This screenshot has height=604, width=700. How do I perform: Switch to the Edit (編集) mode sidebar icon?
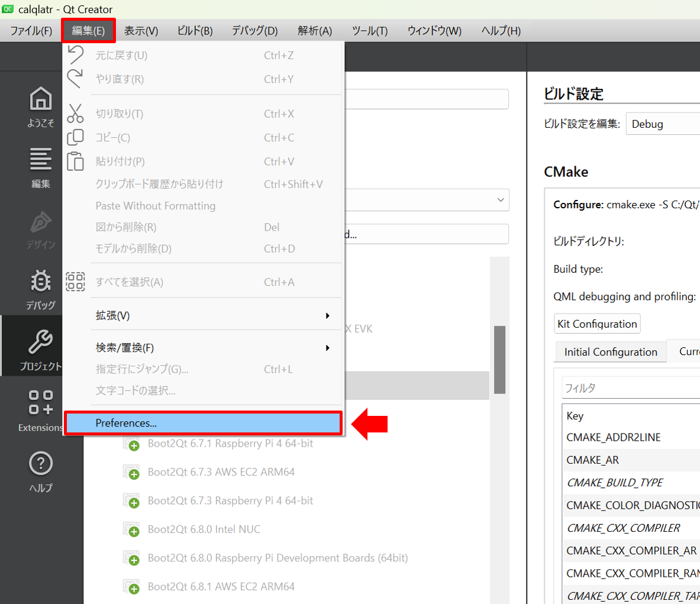coord(40,167)
